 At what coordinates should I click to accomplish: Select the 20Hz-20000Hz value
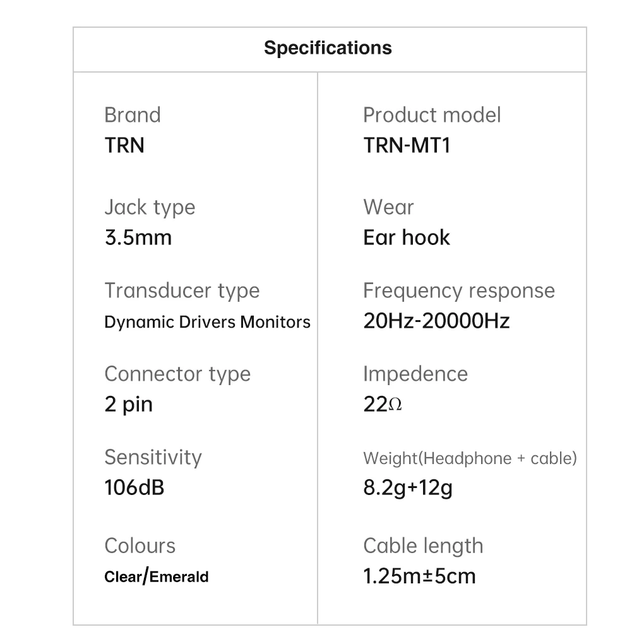pos(436,321)
